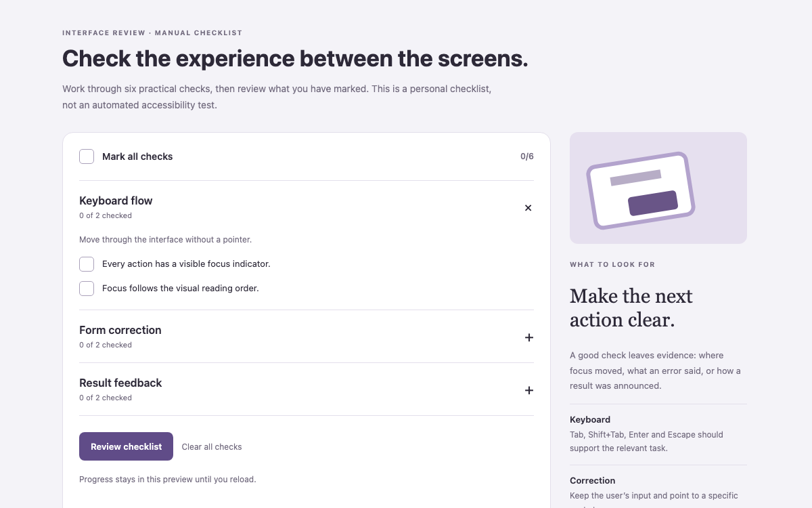Image resolution: width=812 pixels, height=508 pixels.
Task: Click '0 of 2 checked' under Result feedback
Action: (106, 398)
